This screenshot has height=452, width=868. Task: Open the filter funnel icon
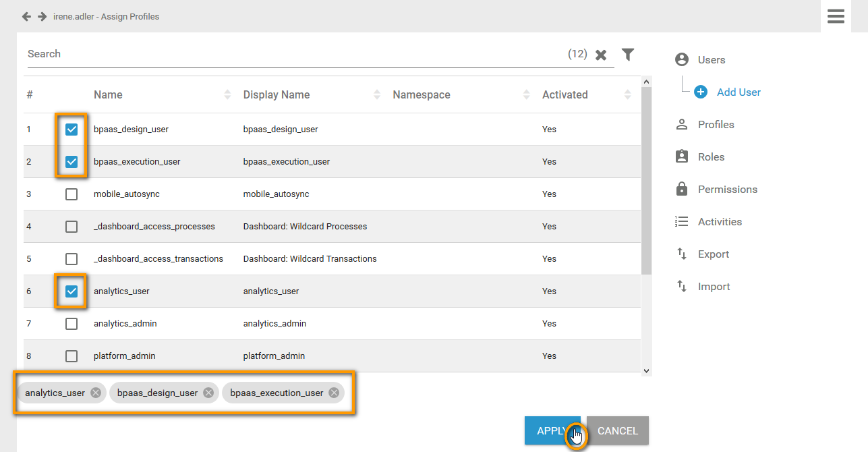[628, 55]
